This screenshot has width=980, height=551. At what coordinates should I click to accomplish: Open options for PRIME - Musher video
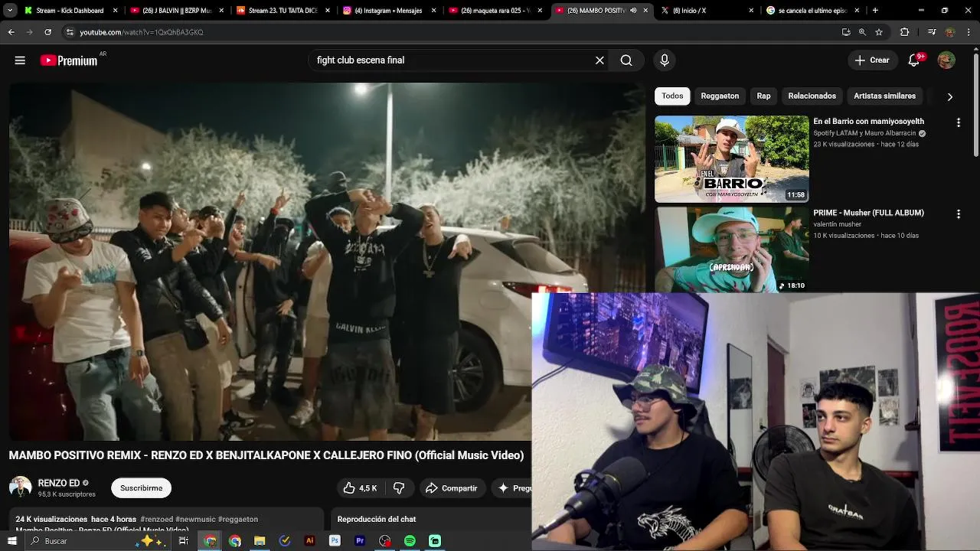[958, 214]
